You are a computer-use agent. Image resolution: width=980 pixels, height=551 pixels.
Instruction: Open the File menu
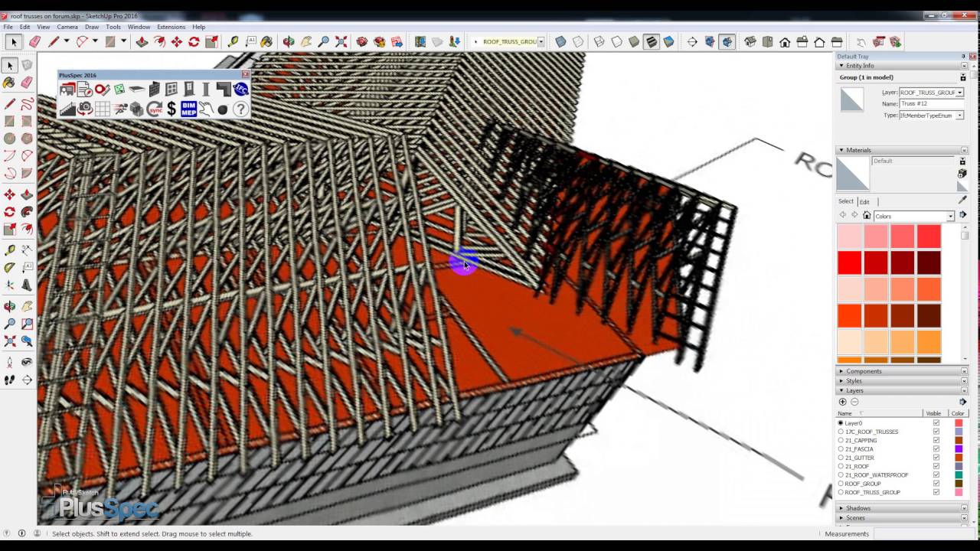coord(8,27)
